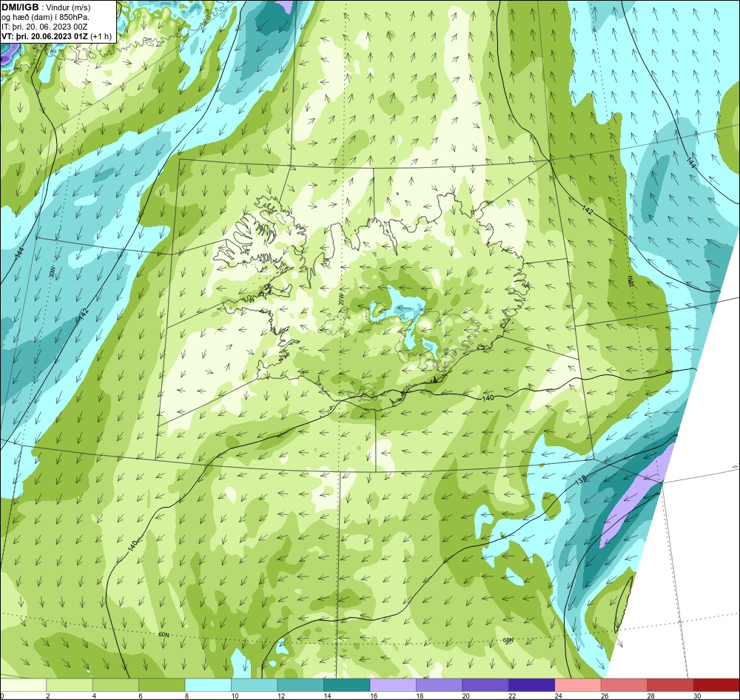This screenshot has width=740, height=700.
Task: Click the 0–2 m/s palest legend swatch
Action: [23, 685]
